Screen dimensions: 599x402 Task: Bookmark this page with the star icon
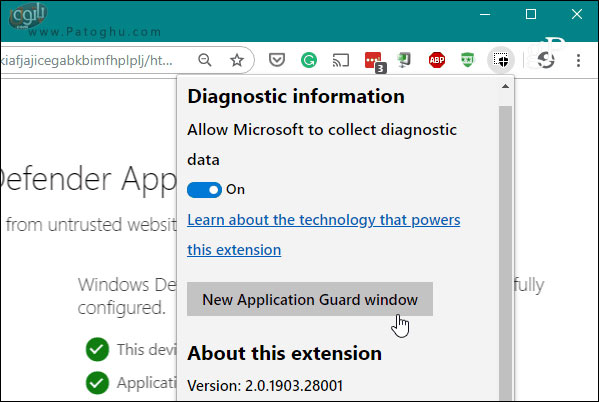point(237,60)
